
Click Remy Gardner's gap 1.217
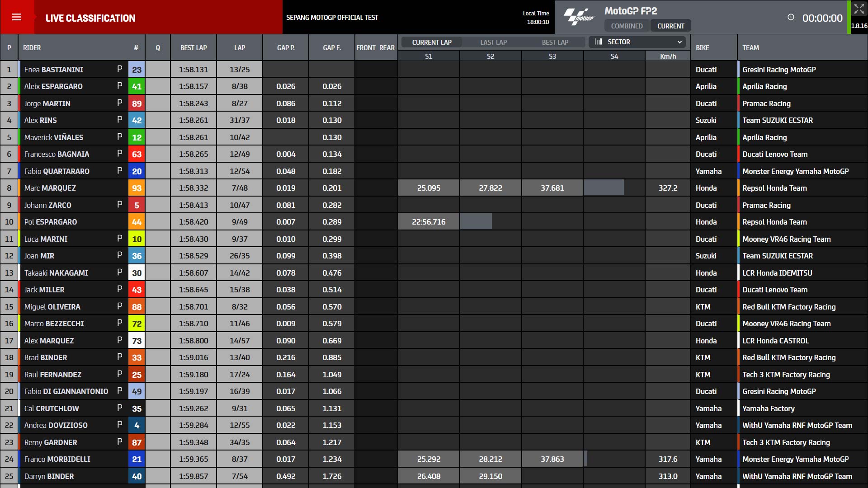[332, 442]
